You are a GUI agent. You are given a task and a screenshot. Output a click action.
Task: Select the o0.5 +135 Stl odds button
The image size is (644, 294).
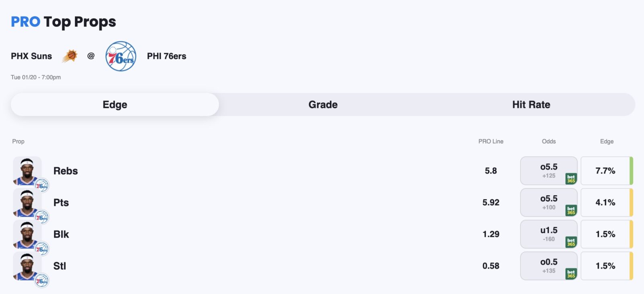[548, 266]
